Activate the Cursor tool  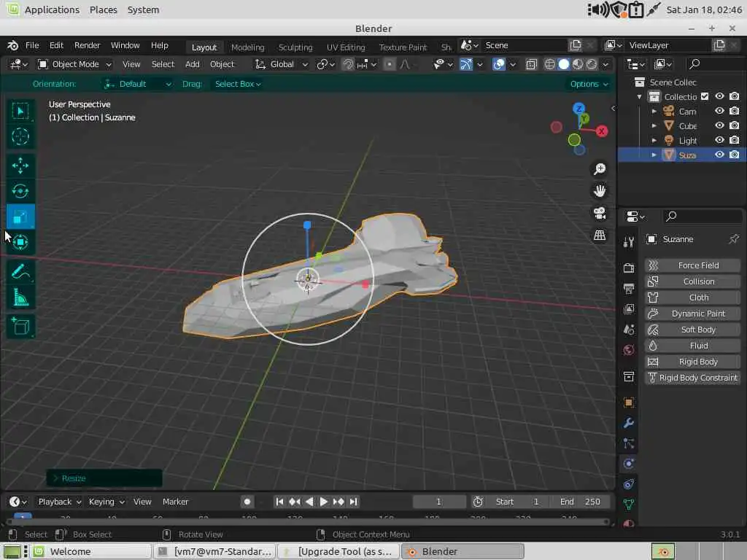(x=20, y=136)
